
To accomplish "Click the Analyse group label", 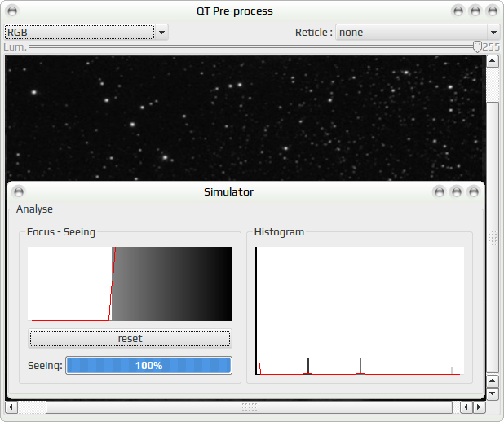I will tap(34, 209).
